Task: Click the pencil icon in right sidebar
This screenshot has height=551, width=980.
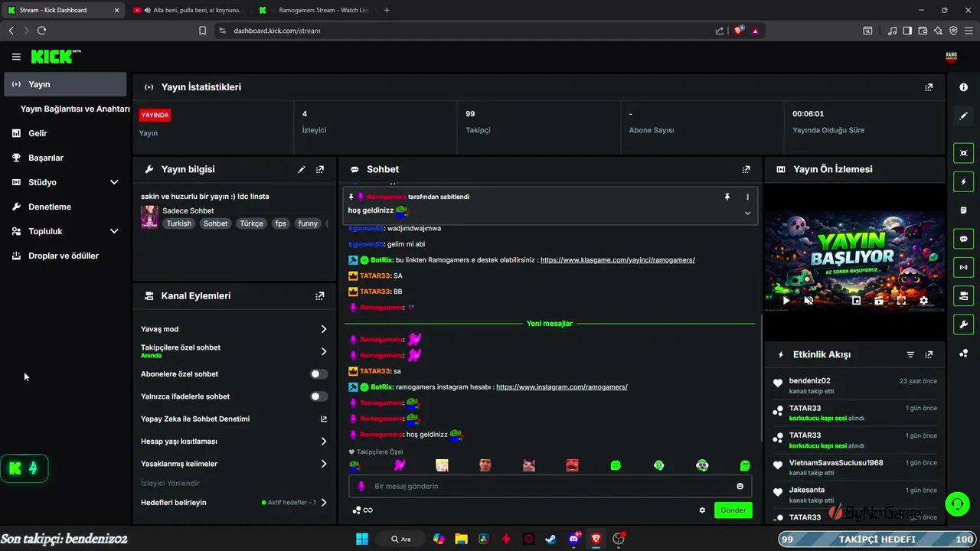Action: [x=963, y=116]
